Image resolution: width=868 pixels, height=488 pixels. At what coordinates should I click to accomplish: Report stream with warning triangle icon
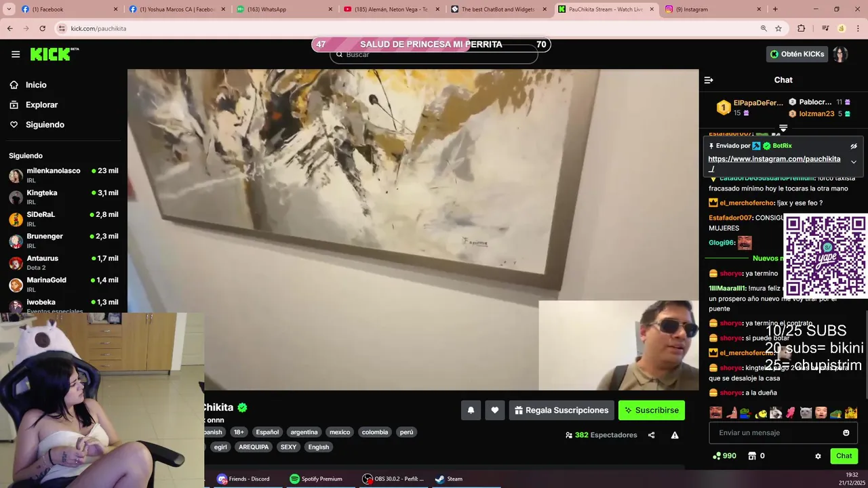pos(675,435)
